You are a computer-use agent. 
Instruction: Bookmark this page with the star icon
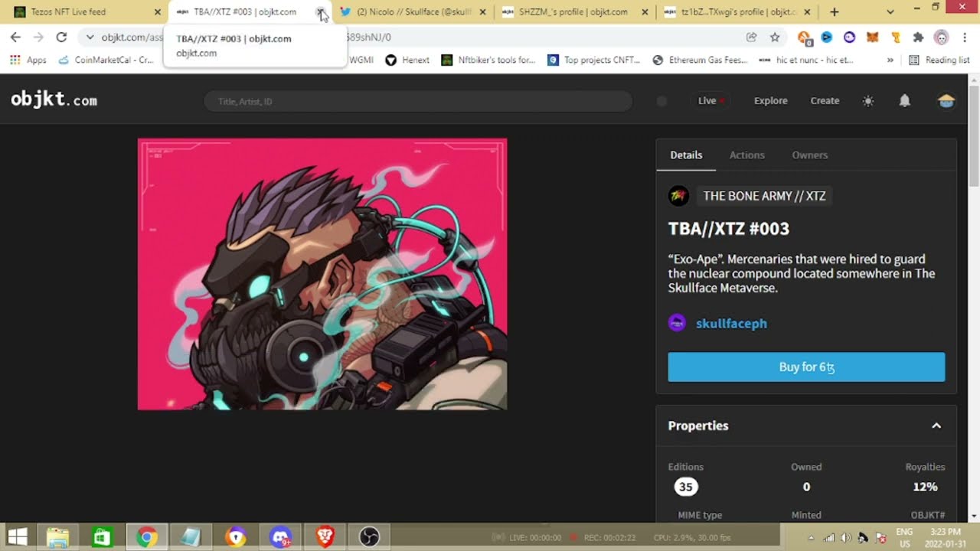[x=775, y=37]
